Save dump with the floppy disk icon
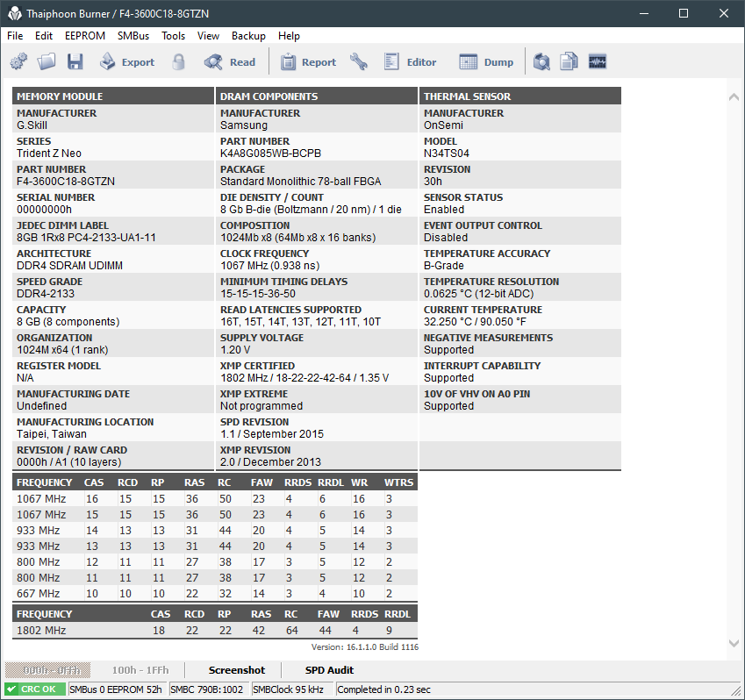 point(75,61)
